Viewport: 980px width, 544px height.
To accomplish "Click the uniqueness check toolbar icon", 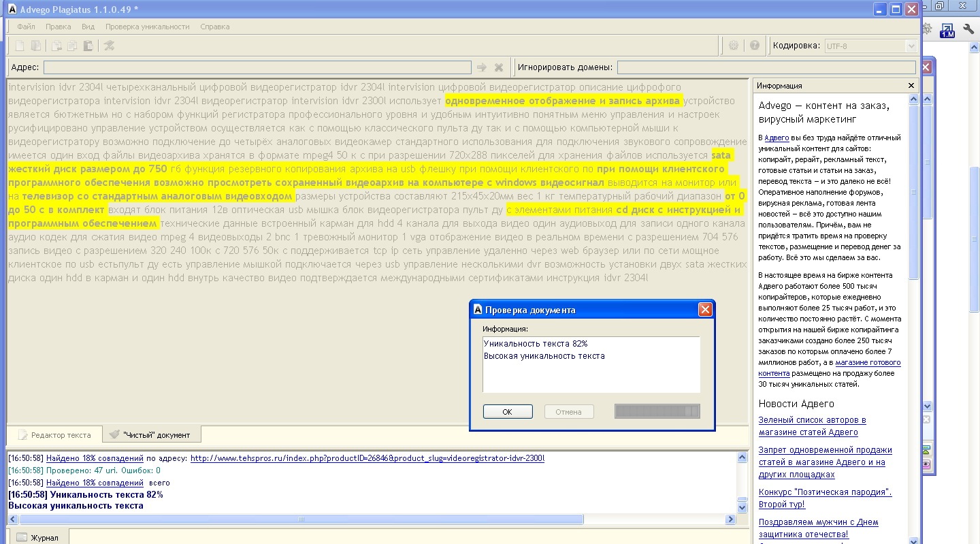I will click(x=109, y=46).
